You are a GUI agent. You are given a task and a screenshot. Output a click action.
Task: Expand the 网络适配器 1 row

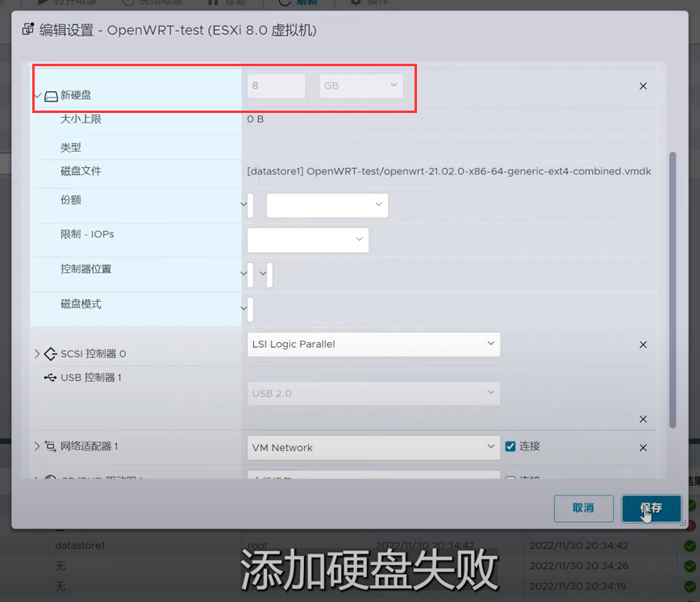pos(37,446)
